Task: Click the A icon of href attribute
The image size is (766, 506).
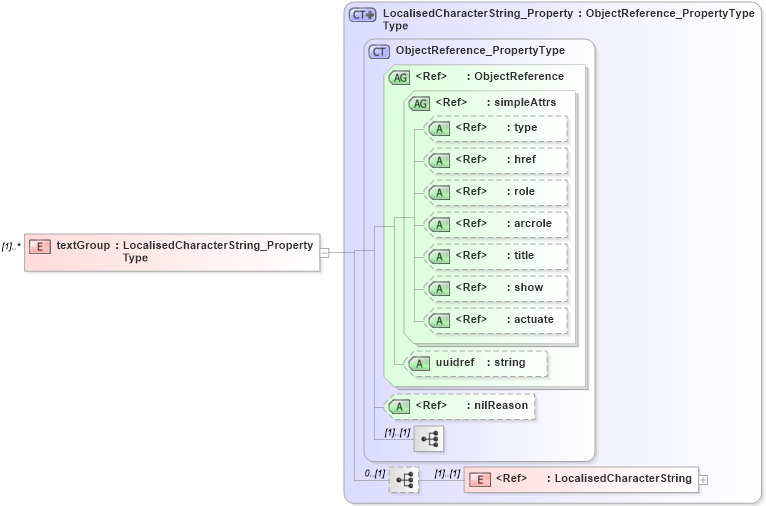Action: [439, 161]
